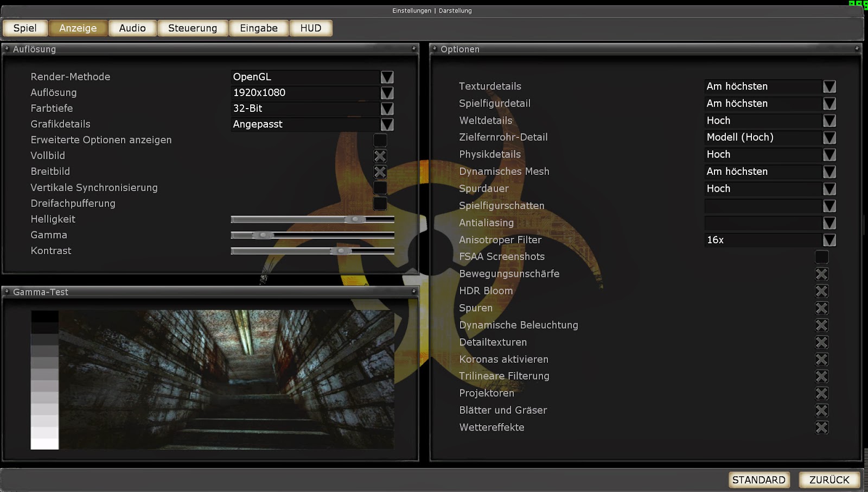Disable the Breitbild checkbox

click(380, 172)
